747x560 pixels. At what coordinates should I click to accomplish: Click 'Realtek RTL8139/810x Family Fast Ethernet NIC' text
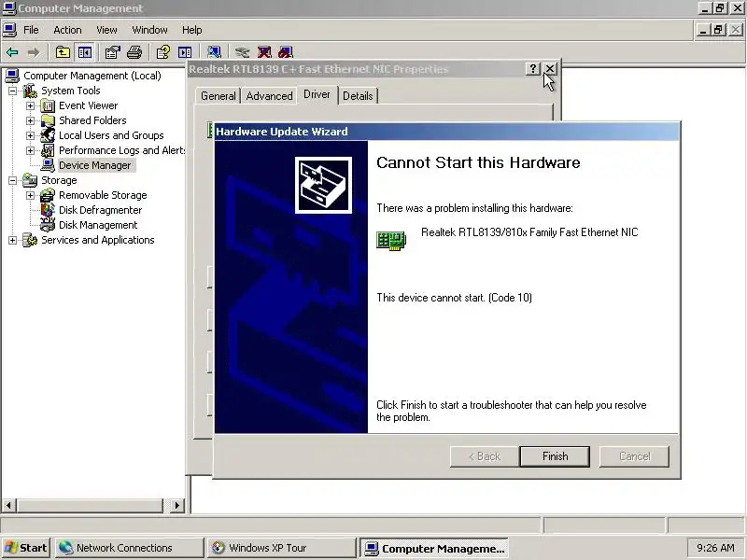tap(529, 232)
